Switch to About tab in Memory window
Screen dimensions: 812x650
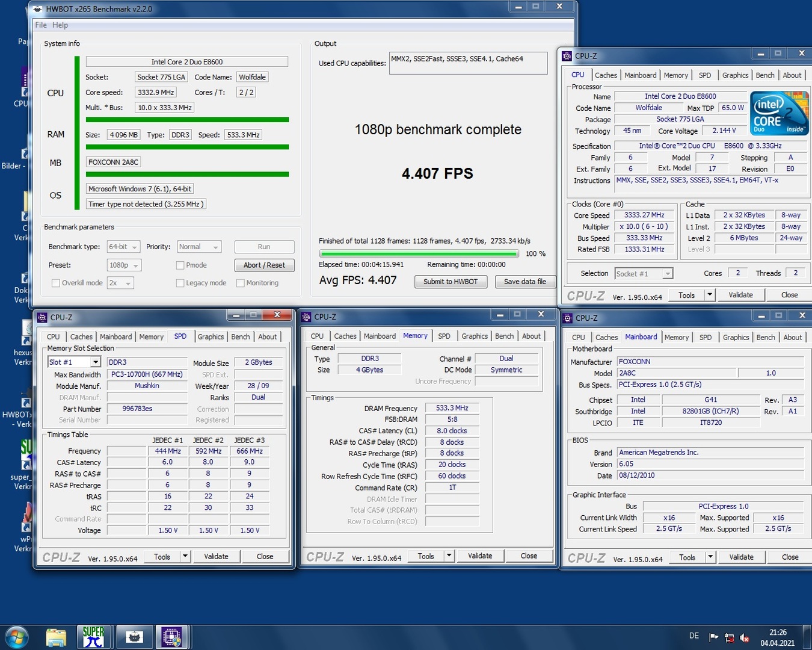(x=531, y=336)
